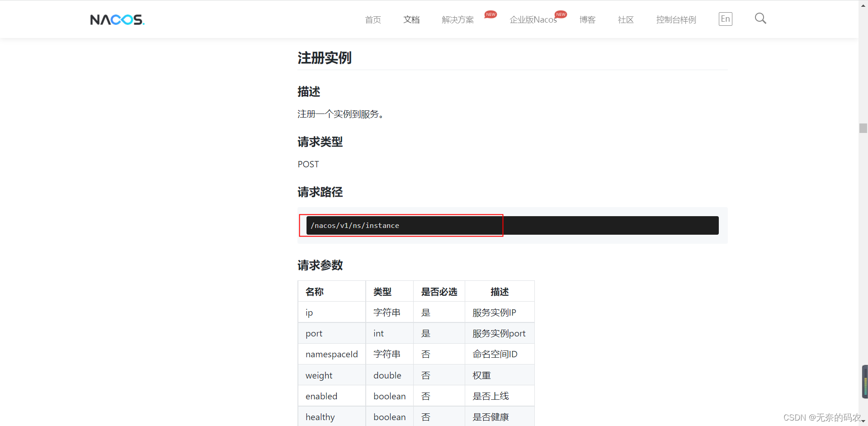Screen dimensions: 868x426
Task: Click the boolean type in enabled row
Action: coord(390,396)
